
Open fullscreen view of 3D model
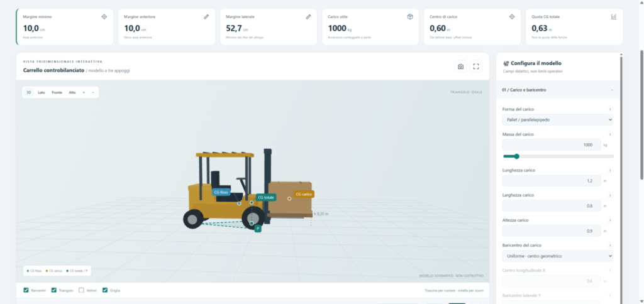click(x=476, y=67)
